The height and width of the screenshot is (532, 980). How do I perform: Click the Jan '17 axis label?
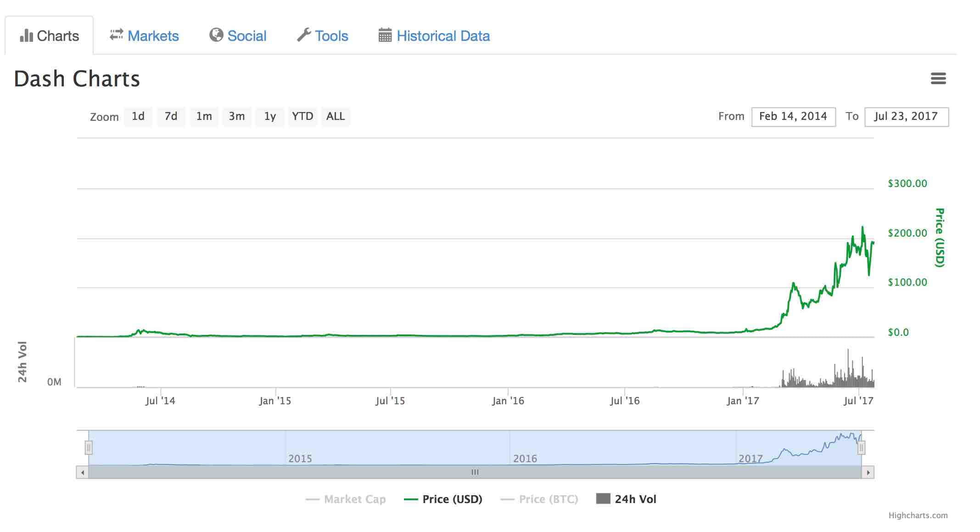click(x=743, y=401)
